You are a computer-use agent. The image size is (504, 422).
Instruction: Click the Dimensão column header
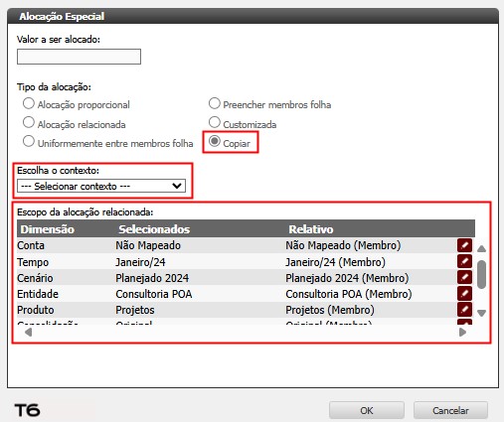[48, 229]
